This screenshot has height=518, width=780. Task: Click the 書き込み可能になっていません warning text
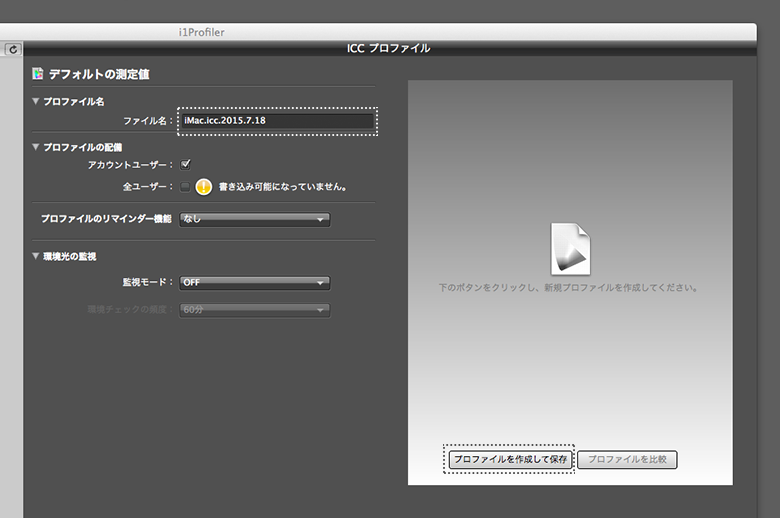click(x=282, y=186)
